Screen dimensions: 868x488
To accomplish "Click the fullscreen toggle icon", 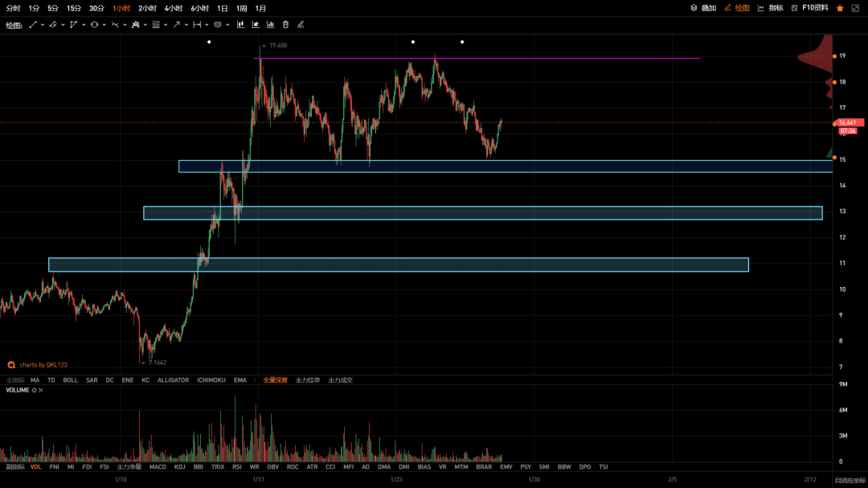I will 855,8.
